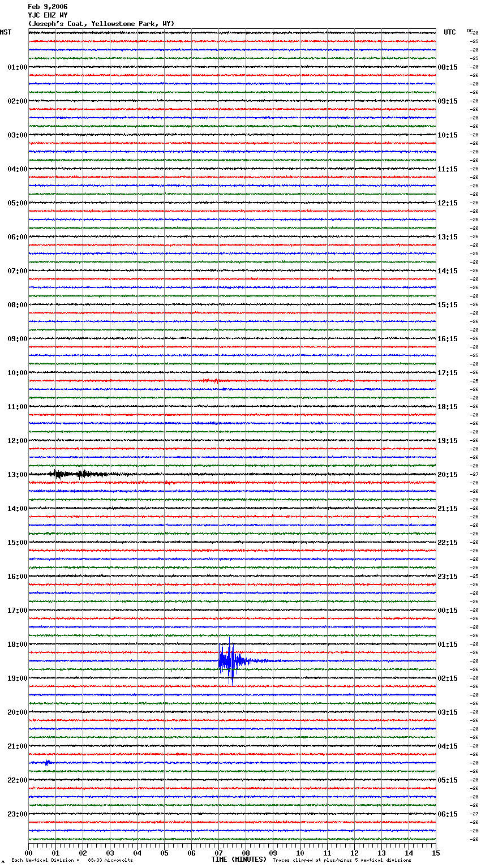Select the 05:00 MST time label

(18, 203)
